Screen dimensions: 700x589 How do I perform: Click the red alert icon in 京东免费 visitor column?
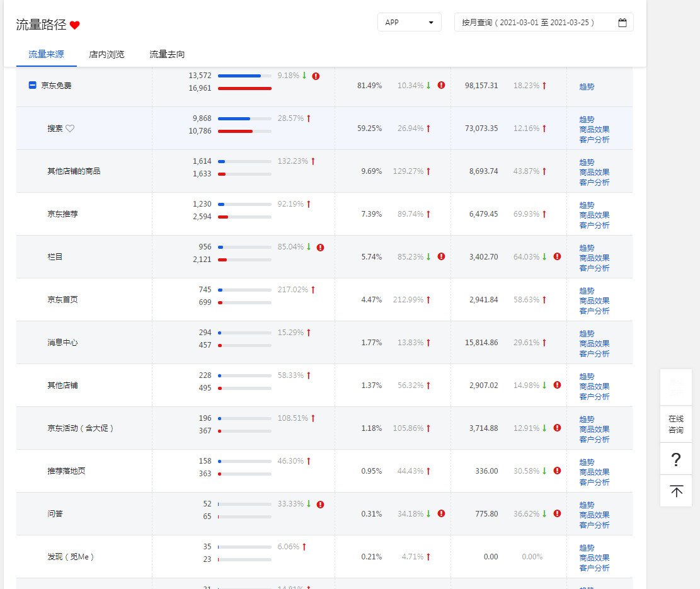[316, 76]
